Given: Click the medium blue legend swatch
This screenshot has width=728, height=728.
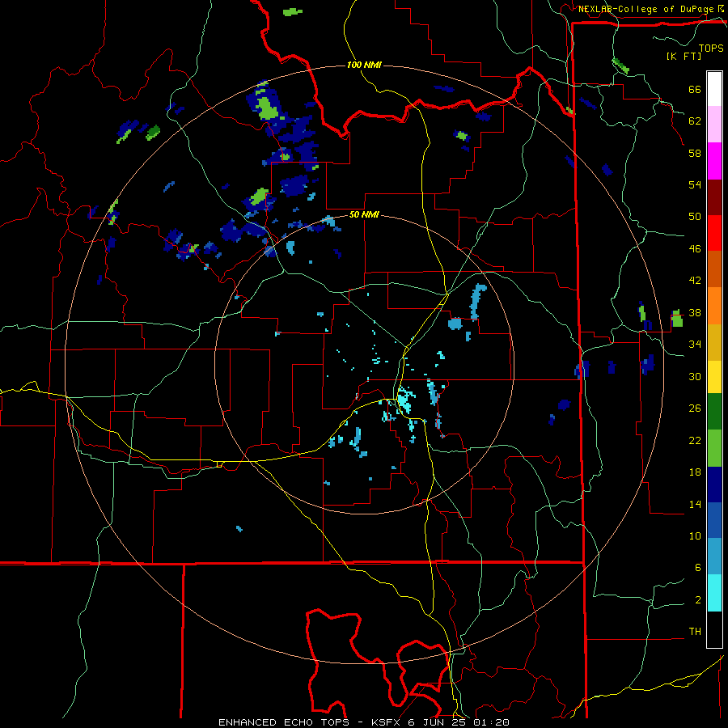Looking at the screenshot, I should 714,520.
